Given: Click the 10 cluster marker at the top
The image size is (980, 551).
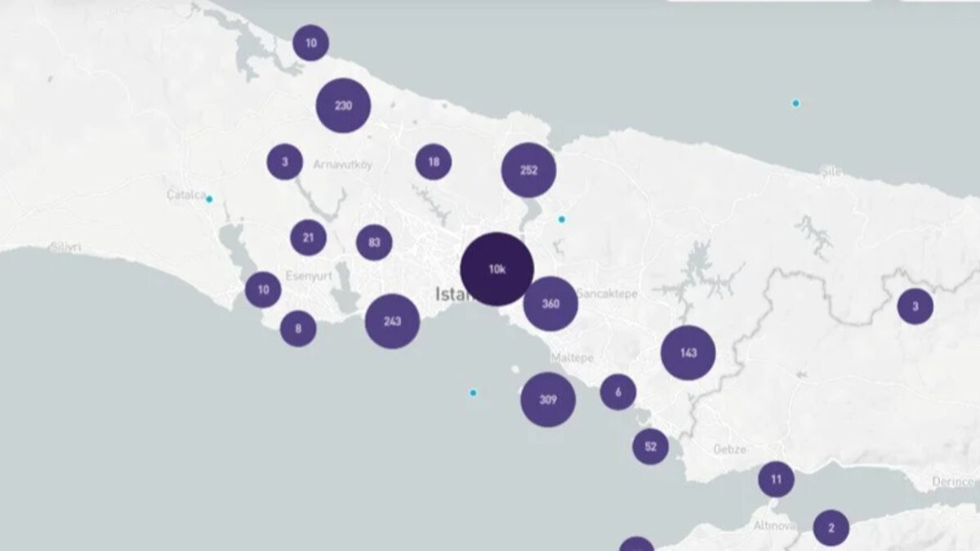Looking at the screenshot, I should click(310, 41).
